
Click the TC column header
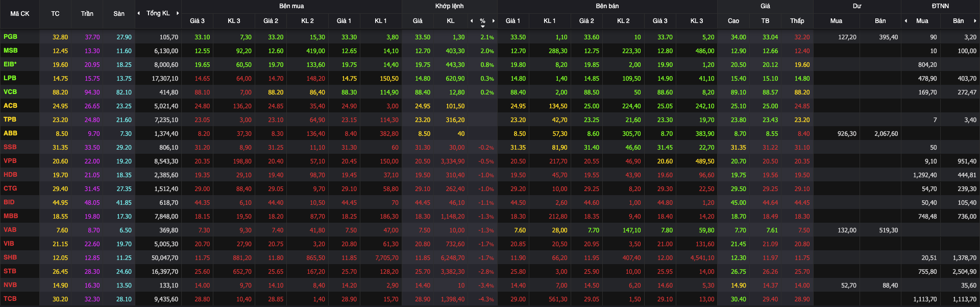pos(55,14)
